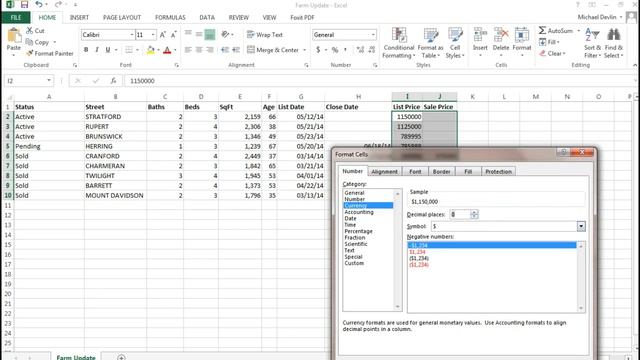Open the Symbol dropdown in Format Cells
This screenshot has width=640, height=360.
tap(581, 226)
